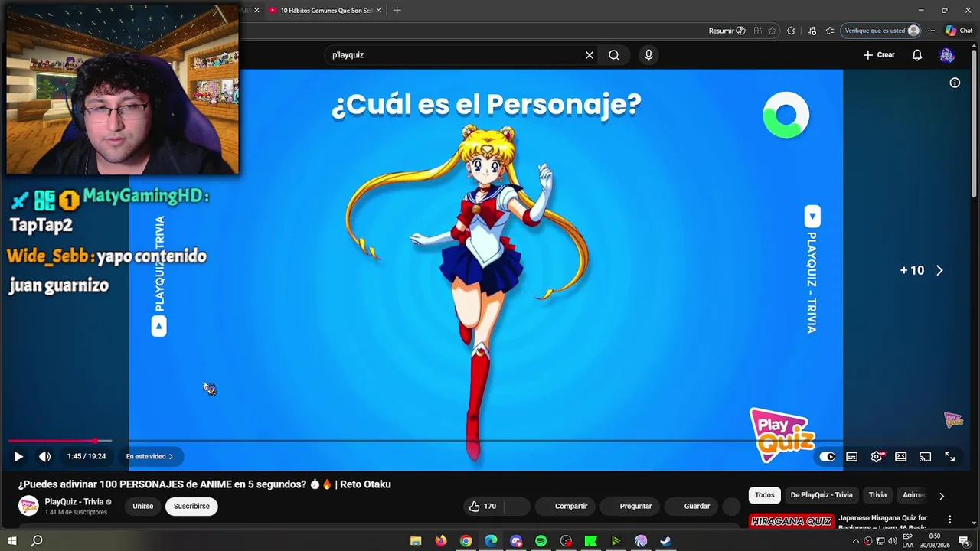Screen dimensions: 980x551
Task: Toggle the autoplay switch in the player
Action: tap(827, 457)
